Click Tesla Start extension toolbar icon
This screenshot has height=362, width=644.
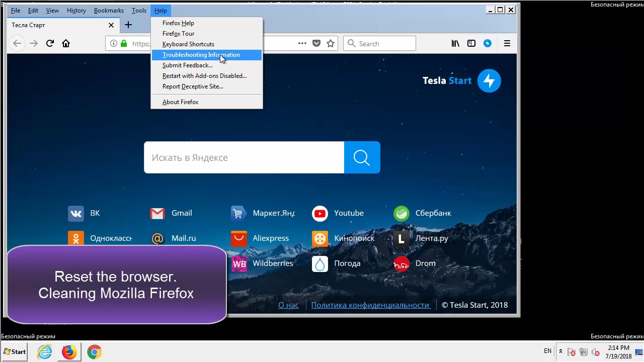tap(488, 43)
